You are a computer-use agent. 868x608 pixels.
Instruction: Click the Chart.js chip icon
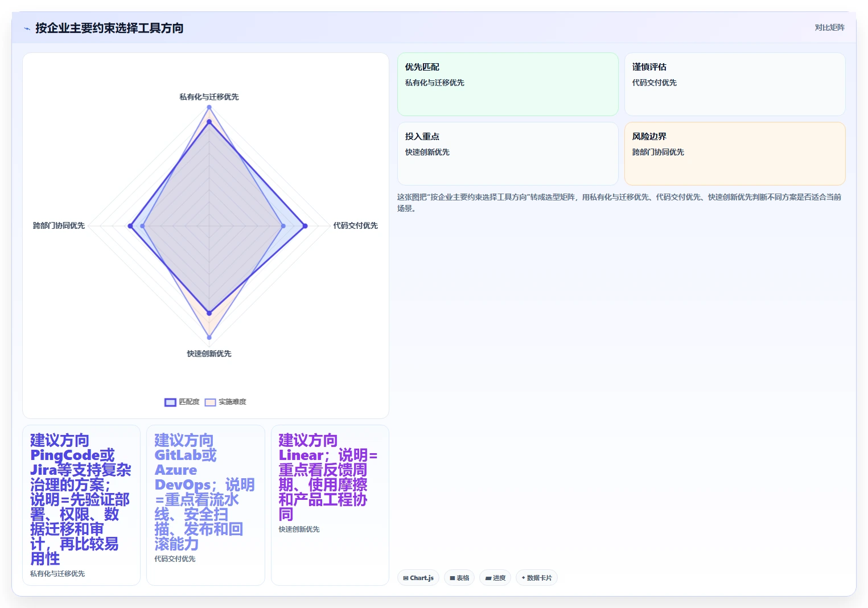(406, 578)
